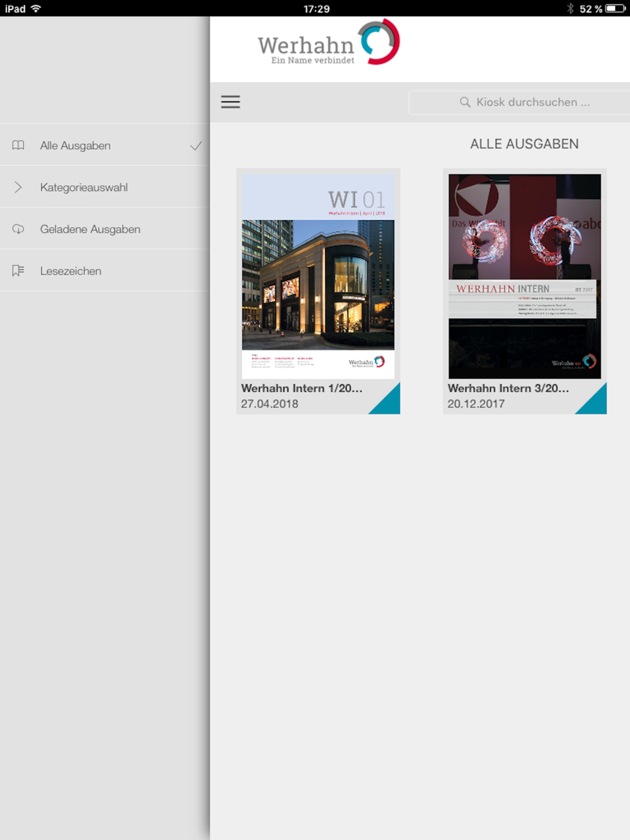Open the Lesezeichen menu entry

pyautogui.click(x=105, y=271)
